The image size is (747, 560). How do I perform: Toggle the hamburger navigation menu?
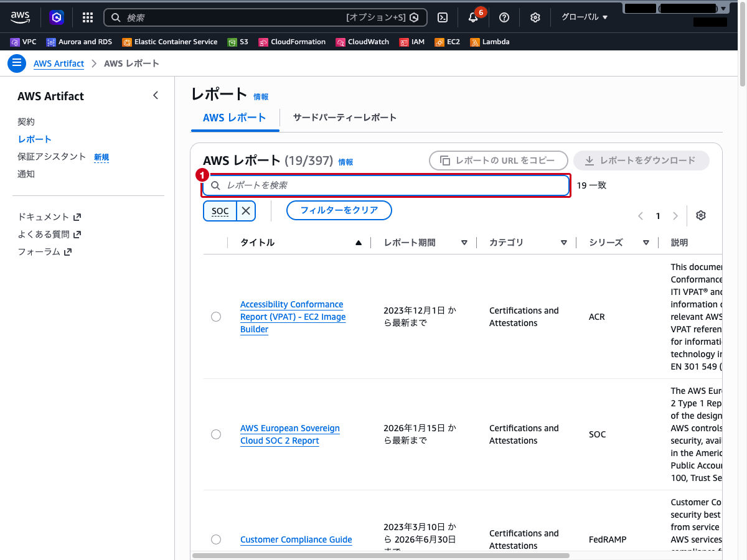pyautogui.click(x=17, y=63)
